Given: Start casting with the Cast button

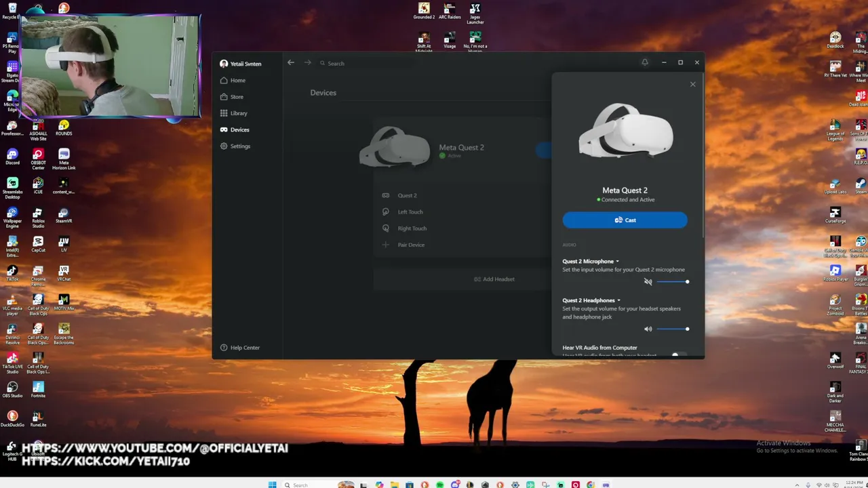Looking at the screenshot, I should point(625,220).
